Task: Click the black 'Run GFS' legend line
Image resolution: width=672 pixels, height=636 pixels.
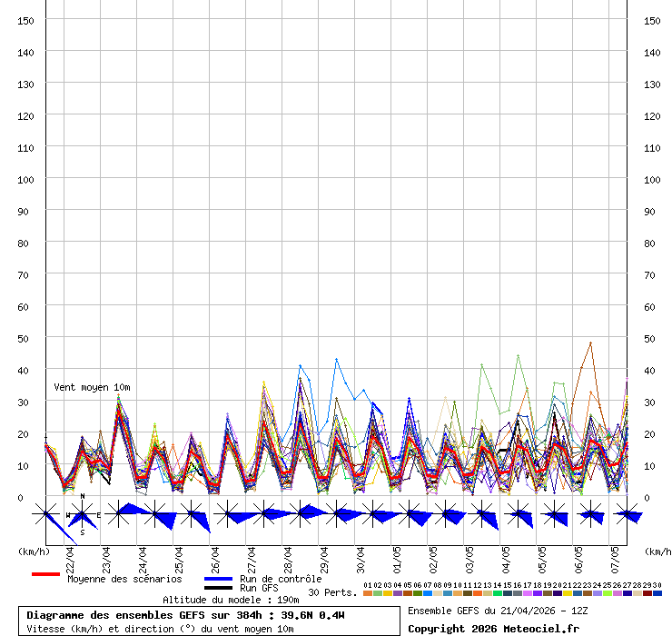Action: pyautogui.click(x=218, y=588)
